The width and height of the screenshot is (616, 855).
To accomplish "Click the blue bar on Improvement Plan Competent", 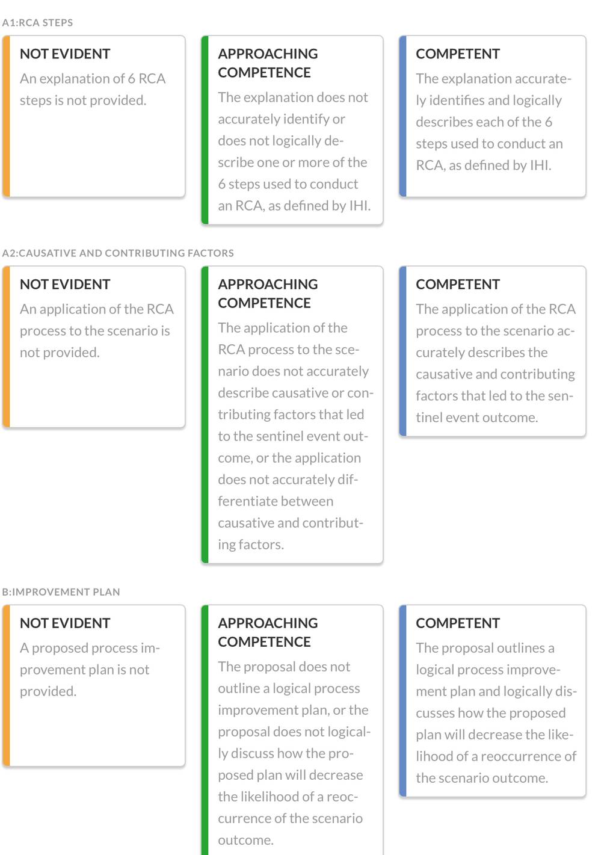I will (402, 701).
